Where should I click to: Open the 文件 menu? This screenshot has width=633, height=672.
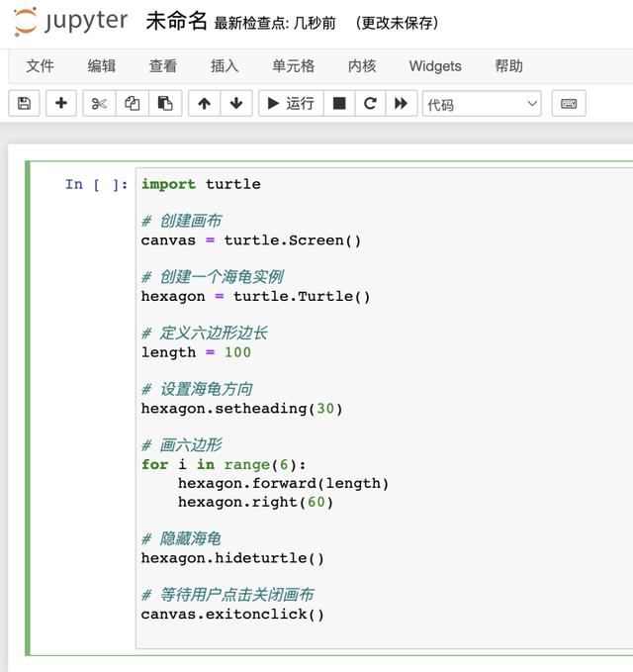(x=40, y=65)
